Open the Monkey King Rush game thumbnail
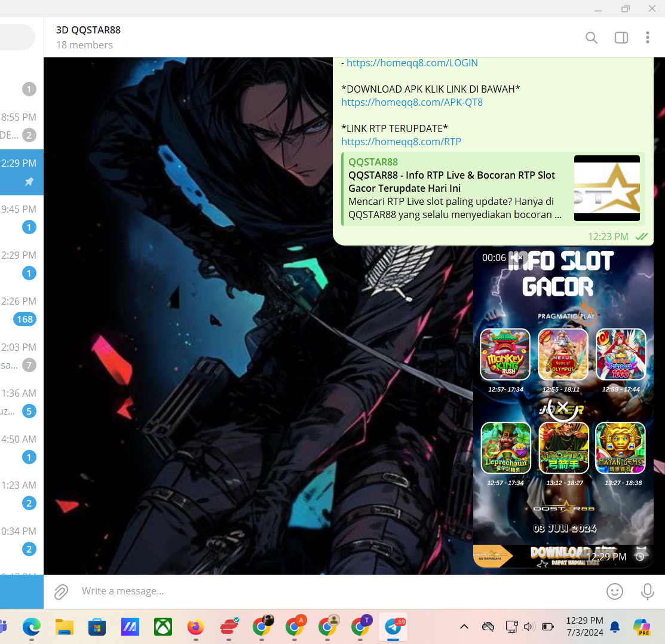 coord(505,354)
